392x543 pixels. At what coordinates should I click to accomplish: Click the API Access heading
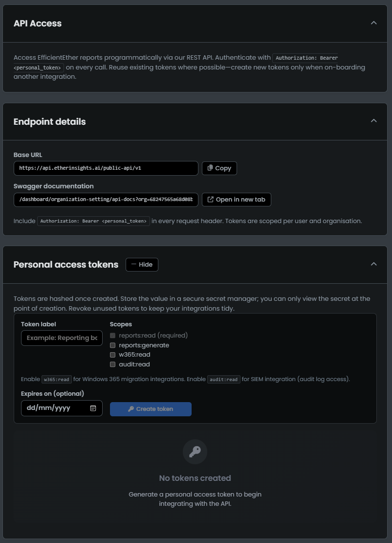(x=38, y=23)
